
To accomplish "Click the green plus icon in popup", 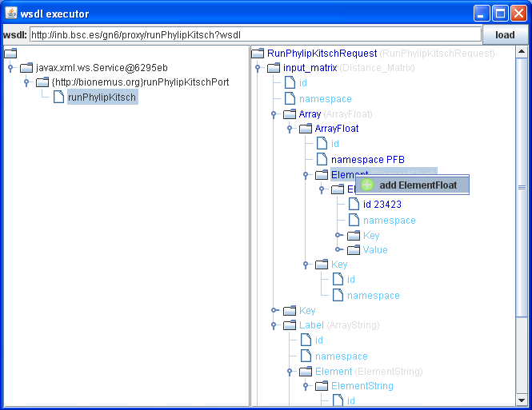I will point(367,185).
